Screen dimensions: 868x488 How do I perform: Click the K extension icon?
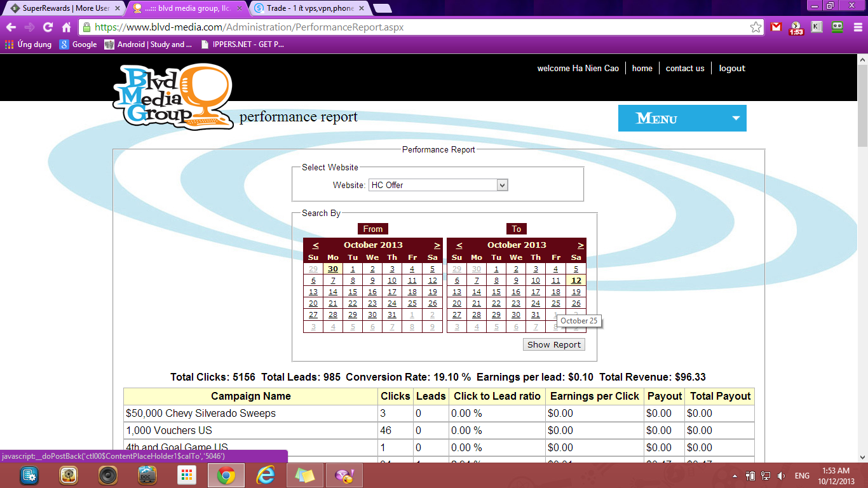817,27
